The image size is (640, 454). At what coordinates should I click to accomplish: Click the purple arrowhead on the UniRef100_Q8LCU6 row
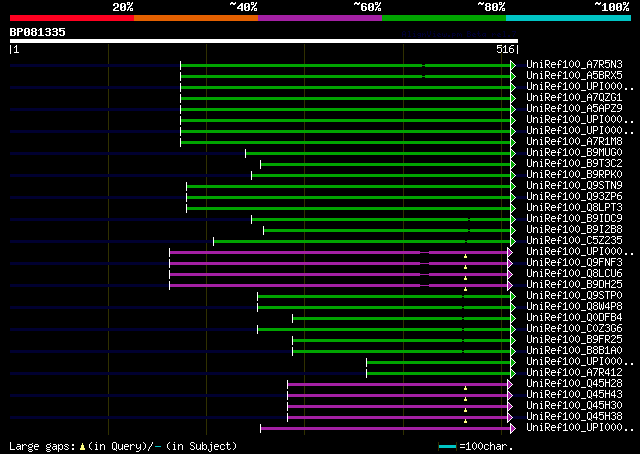[510, 275]
